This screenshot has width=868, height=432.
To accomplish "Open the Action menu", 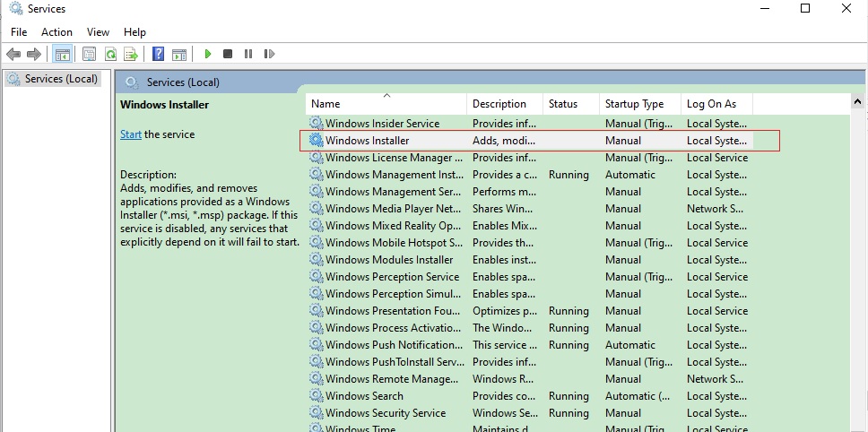I will click(56, 32).
